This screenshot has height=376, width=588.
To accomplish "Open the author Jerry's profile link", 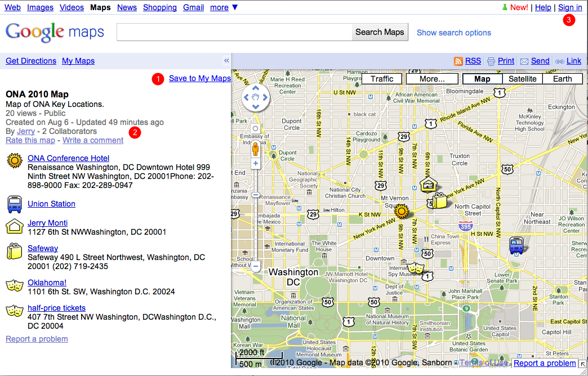I will (26, 131).
